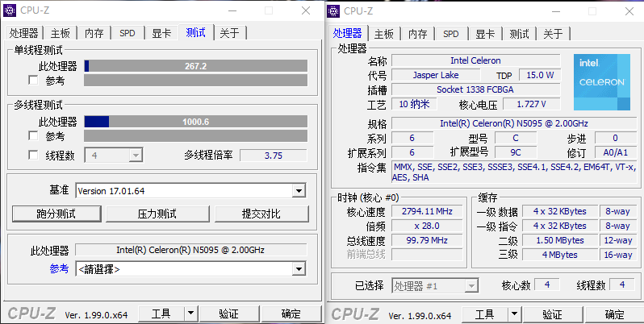Click 验证 button in left window
The width and height of the screenshot is (644, 324).
click(228, 314)
